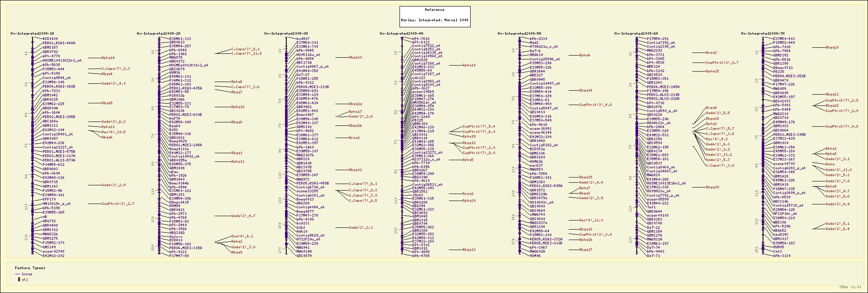Click the Cat3 locus on 7H
This screenshot has height=293, width=868.
[x=777, y=251]
